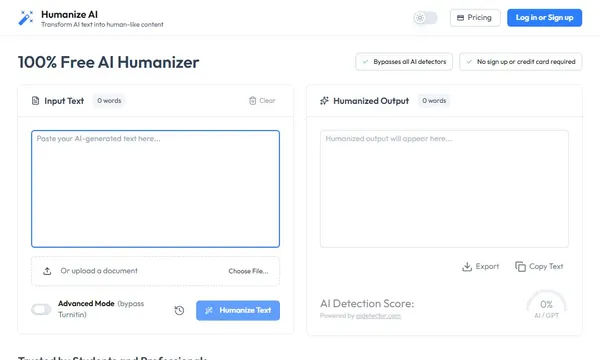The height and width of the screenshot is (360, 600).
Task: Copy the humanized text
Action: coord(539,266)
